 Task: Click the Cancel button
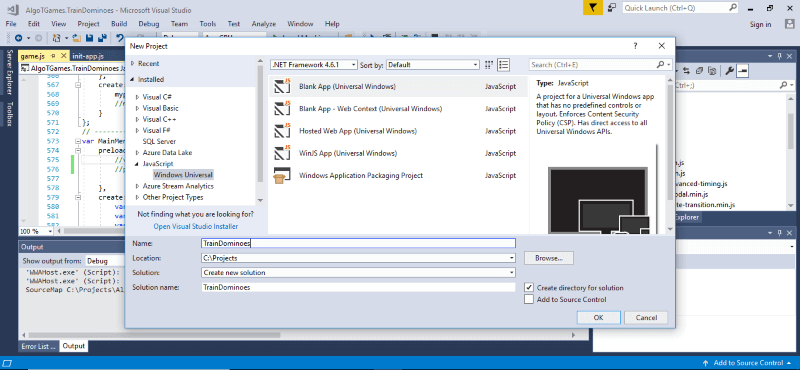pos(646,317)
